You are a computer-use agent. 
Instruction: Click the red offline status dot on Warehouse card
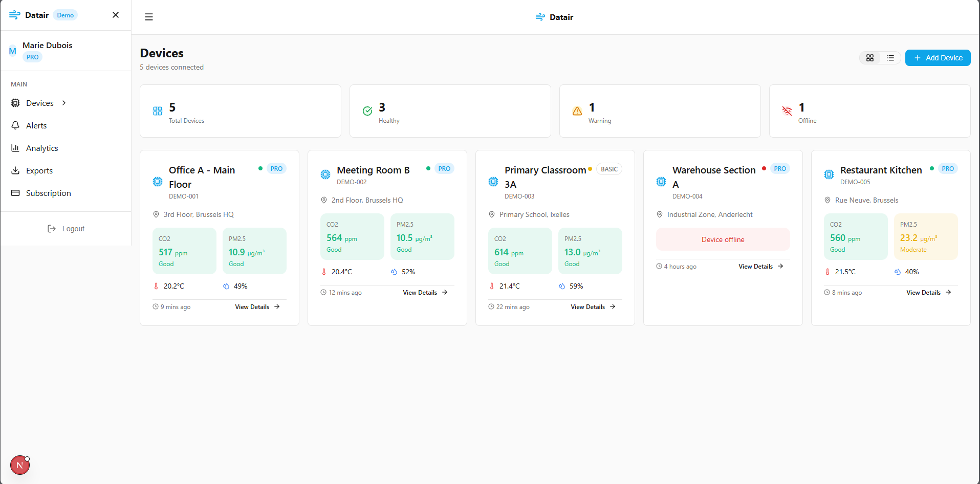click(x=764, y=168)
